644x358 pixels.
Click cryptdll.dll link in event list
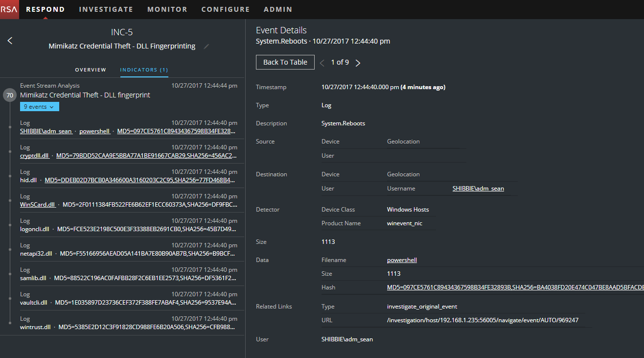[x=34, y=156]
